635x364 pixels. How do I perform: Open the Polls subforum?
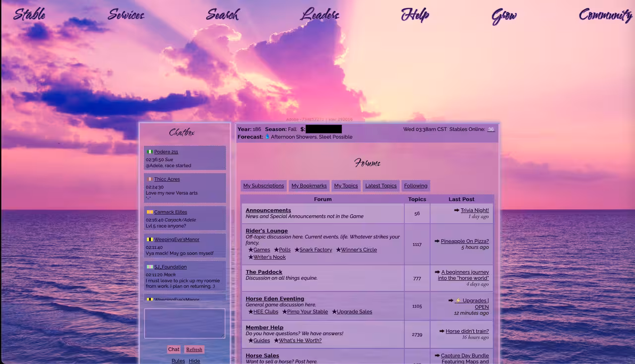coord(285,249)
